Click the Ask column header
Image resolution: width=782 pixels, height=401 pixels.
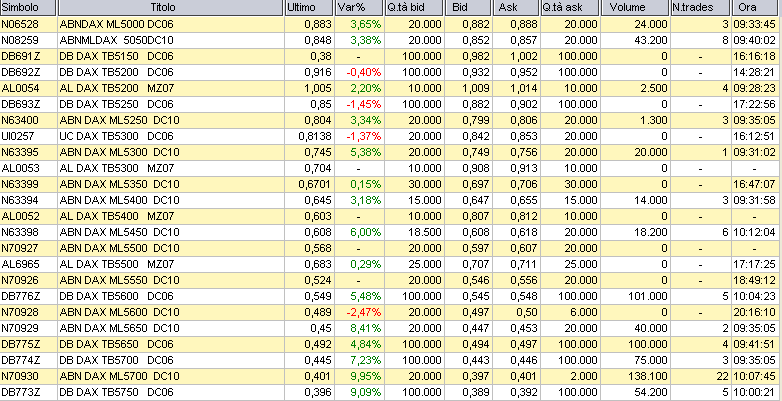tap(516, 7)
